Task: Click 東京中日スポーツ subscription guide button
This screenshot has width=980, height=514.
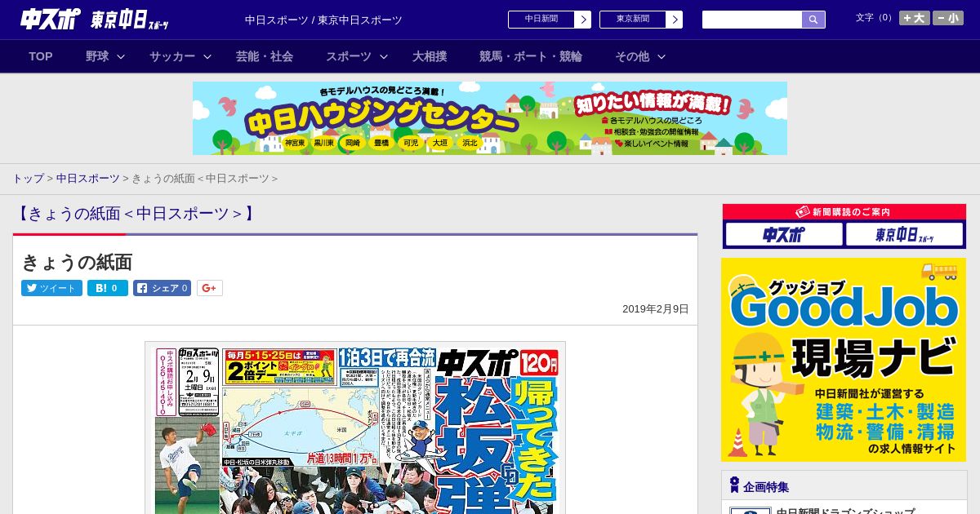Action: (x=904, y=235)
